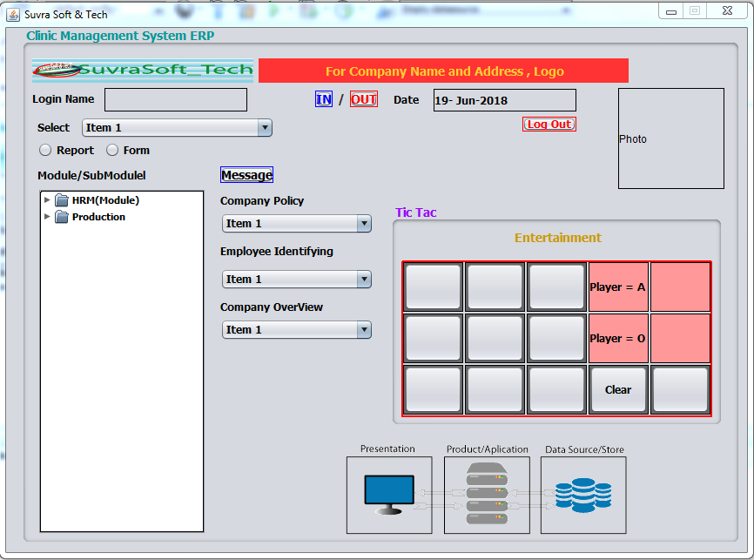Click the Data Source/Store database icon
The image size is (754, 560).
point(582,495)
